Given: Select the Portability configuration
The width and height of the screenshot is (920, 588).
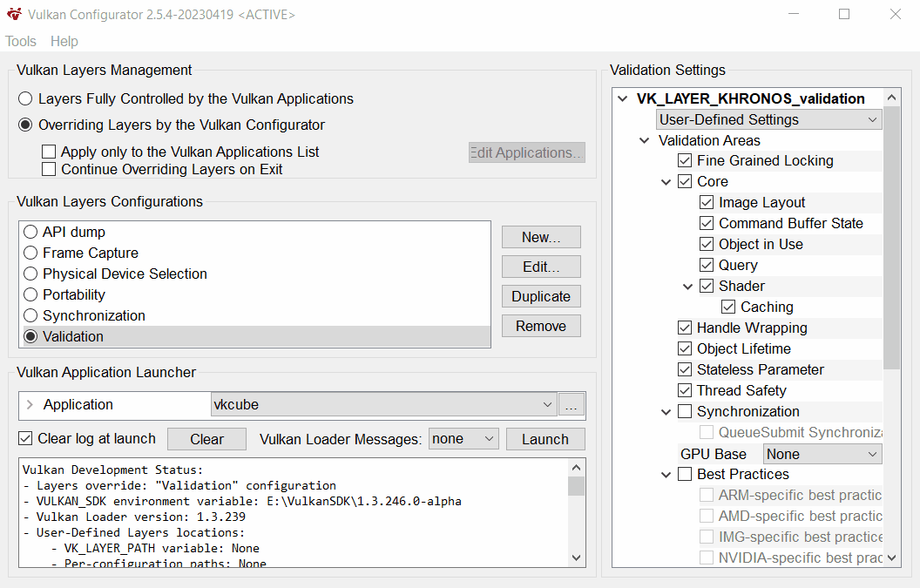Looking at the screenshot, I should 30,294.
